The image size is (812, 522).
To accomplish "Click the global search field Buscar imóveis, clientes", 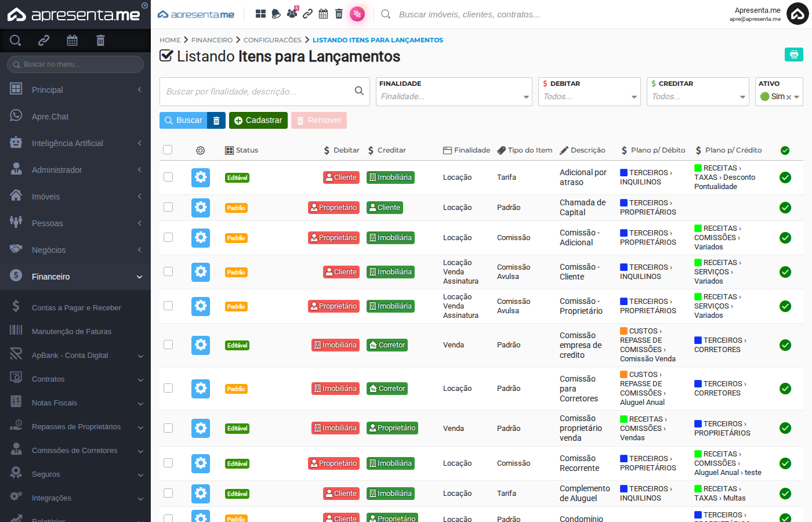I will [x=469, y=14].
